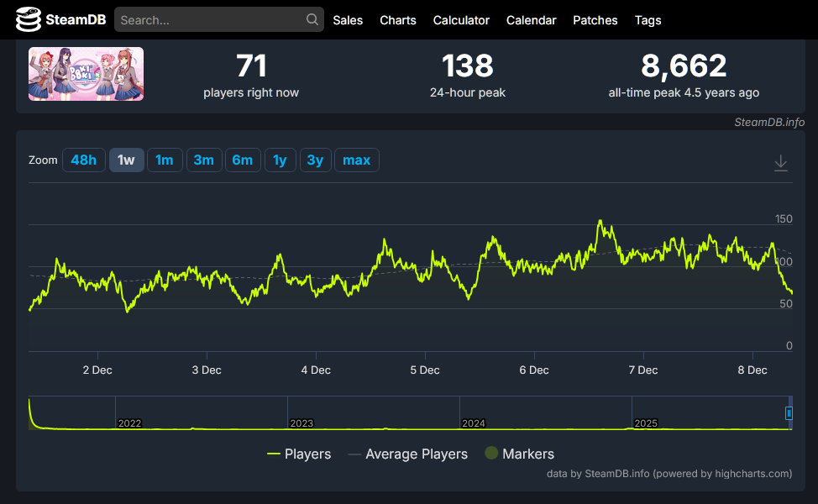This screenshot has width=818, height=504.
Task: Click the 'players right now' caption
Action: tap(251, 93)
